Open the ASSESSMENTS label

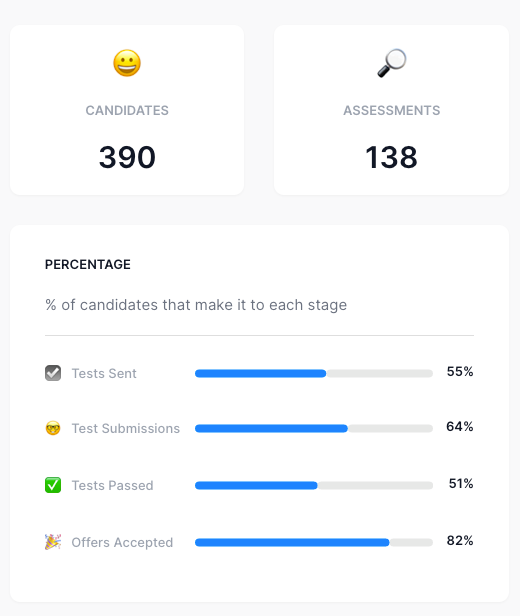(x=392, y=110)
